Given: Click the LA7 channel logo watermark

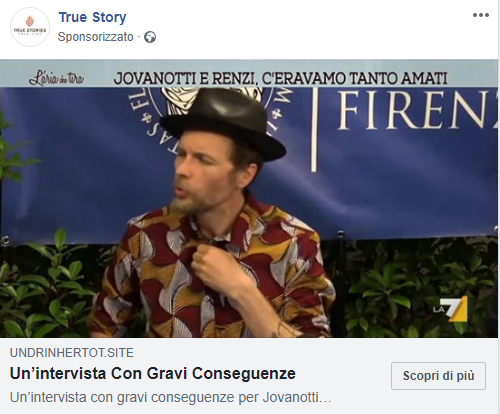Looking at the screenshot, I should 451,308.
